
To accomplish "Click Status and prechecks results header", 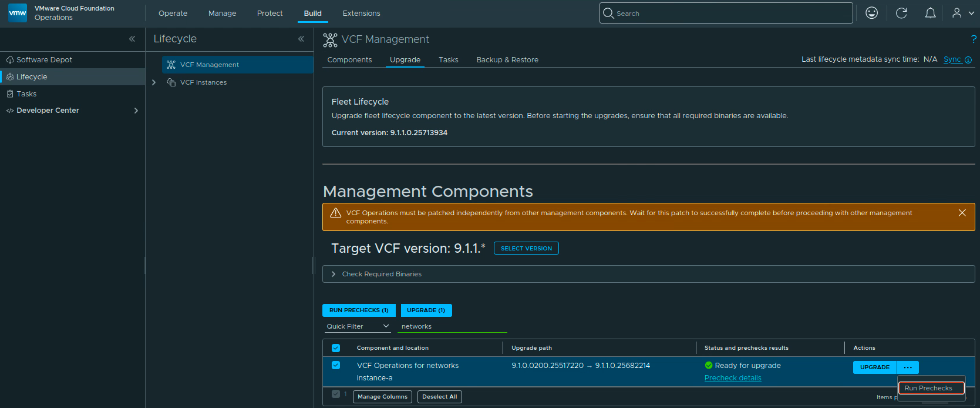I will point(746,348).
